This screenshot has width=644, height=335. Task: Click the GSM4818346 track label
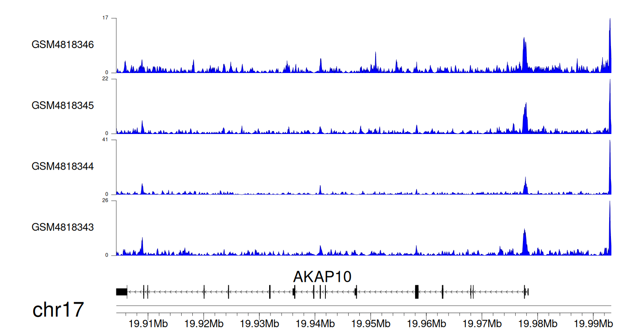63,45
